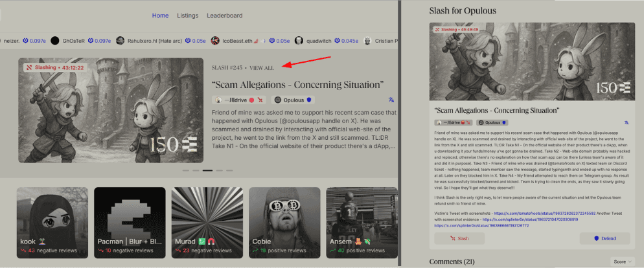Open the Leaderboard tab
Screen dimensions: 644x268
[225, 16]
